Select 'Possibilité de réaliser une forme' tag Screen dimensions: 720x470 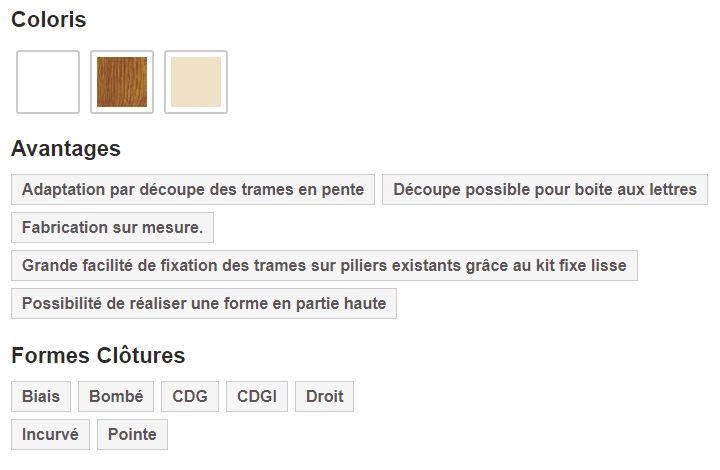204,303
